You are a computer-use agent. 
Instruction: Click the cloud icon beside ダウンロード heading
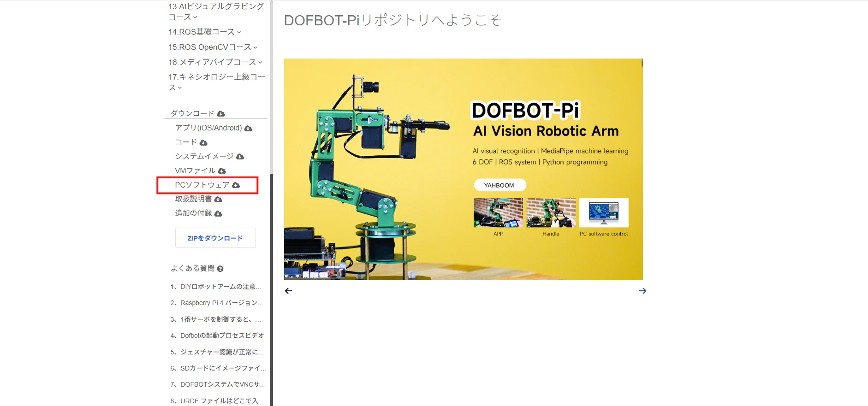pos(221,114)
